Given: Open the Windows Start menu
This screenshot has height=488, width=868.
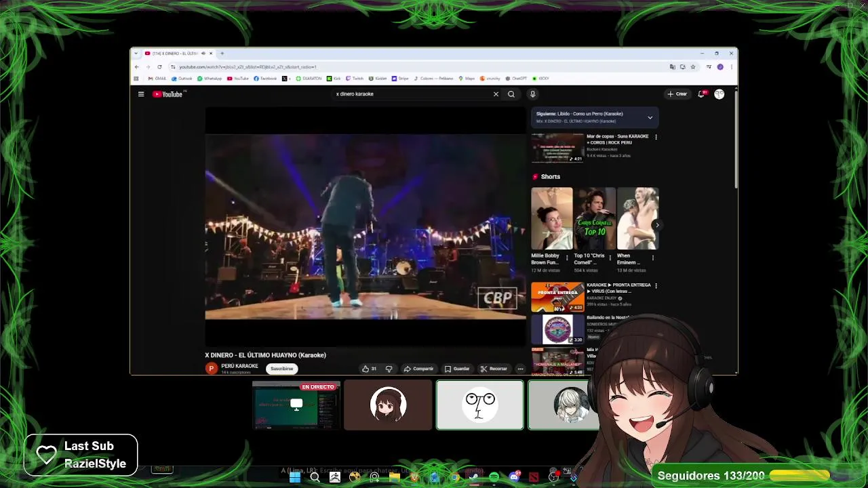Looking at the screenshot, I should click(295, 477).
